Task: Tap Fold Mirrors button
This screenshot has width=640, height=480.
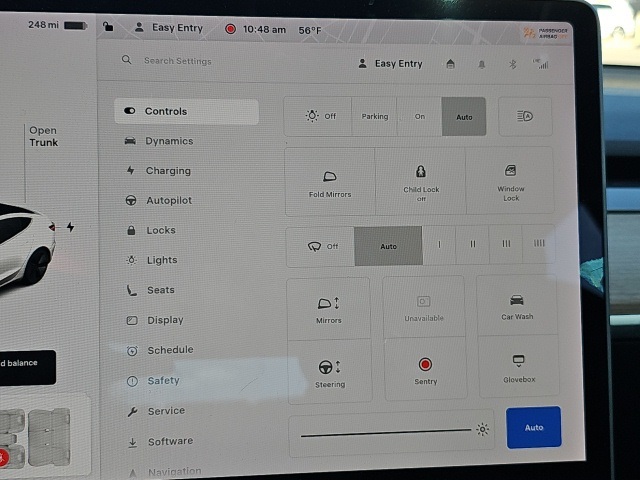Action: coord(330,182)
